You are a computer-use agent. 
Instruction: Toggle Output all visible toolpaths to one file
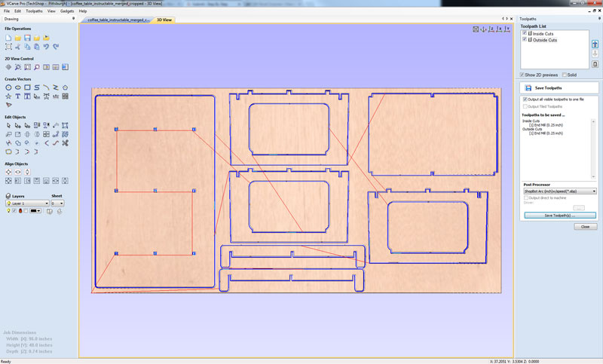[x=525, y=99]
